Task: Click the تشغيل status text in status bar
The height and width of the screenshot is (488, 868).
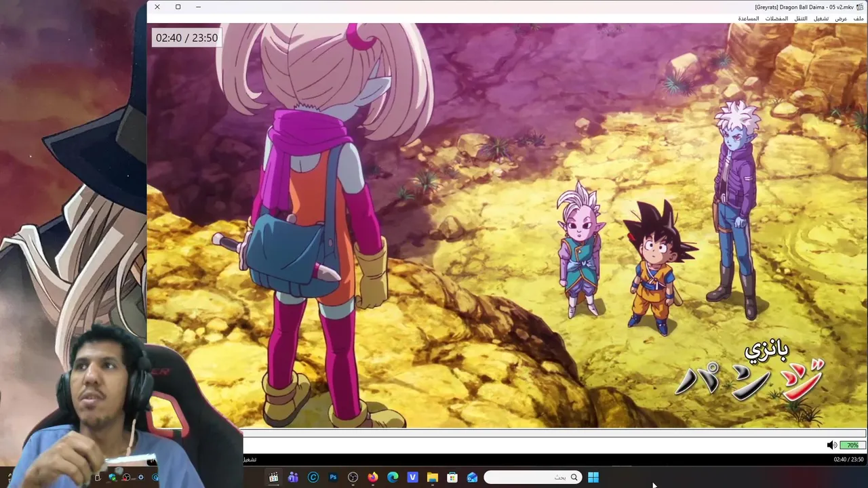Action: pos(250,460)
